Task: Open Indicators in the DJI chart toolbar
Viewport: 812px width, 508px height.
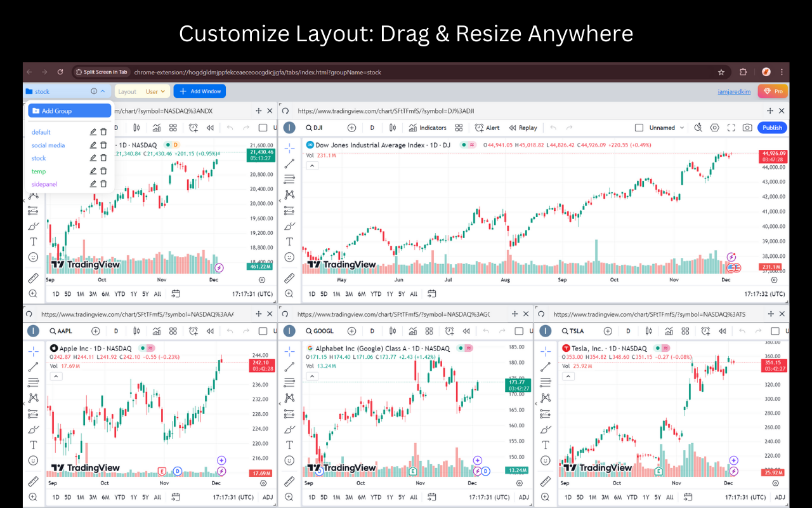Action: [428, 128]
